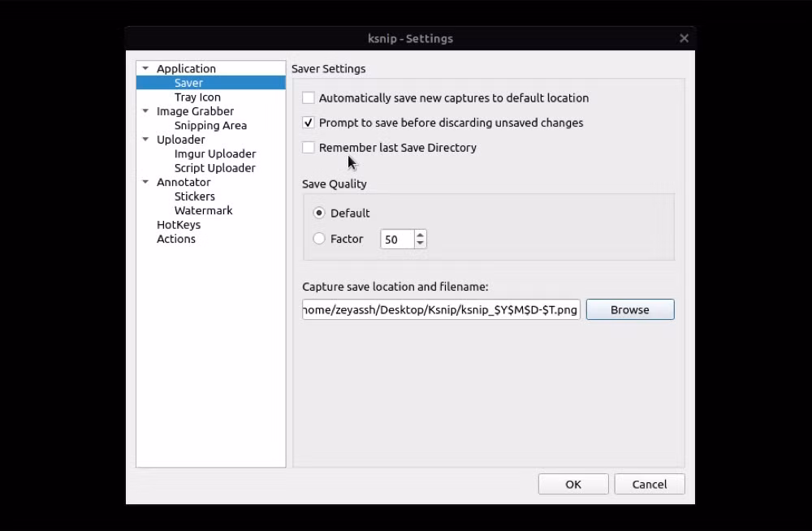Image resolution: width=812 pixels, height=531 pixels.
Task: Choose the Factor save quality option
Action: coord(319,239)
